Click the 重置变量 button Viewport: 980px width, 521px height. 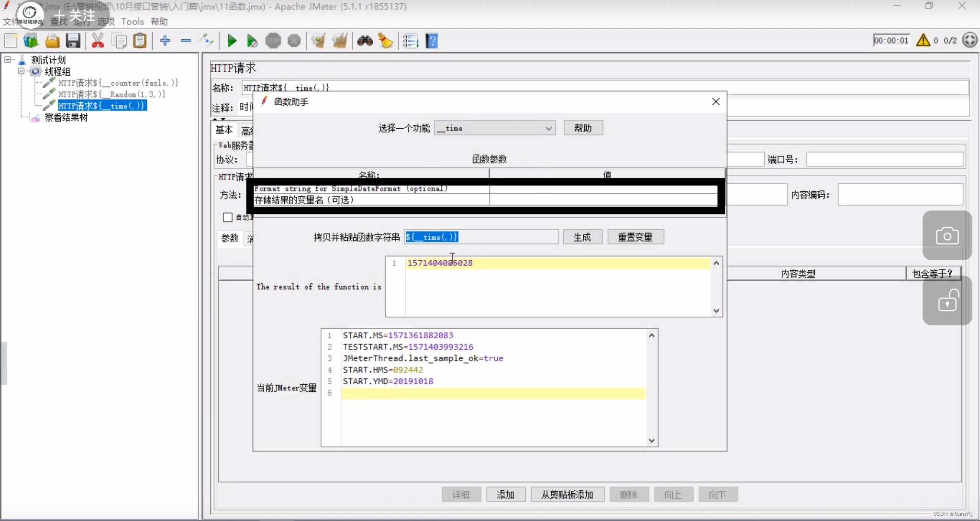(635, 237)
